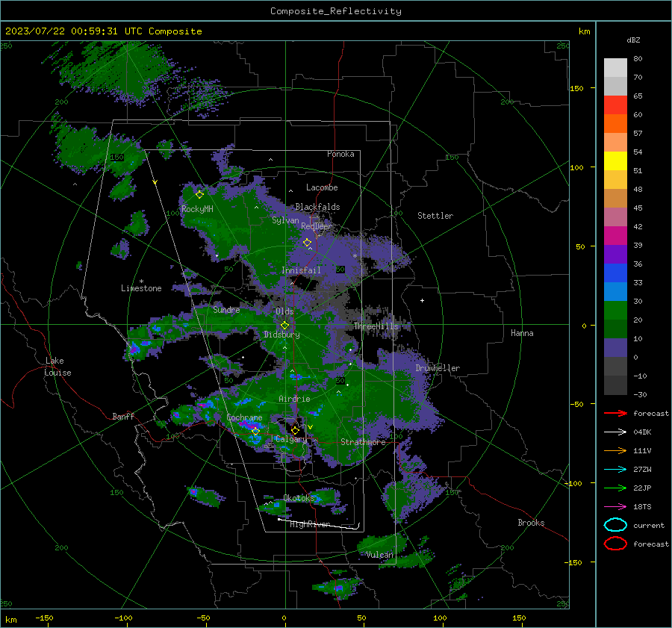Click yellow radar-center diamond near Olds

click(x=285, y=326)
